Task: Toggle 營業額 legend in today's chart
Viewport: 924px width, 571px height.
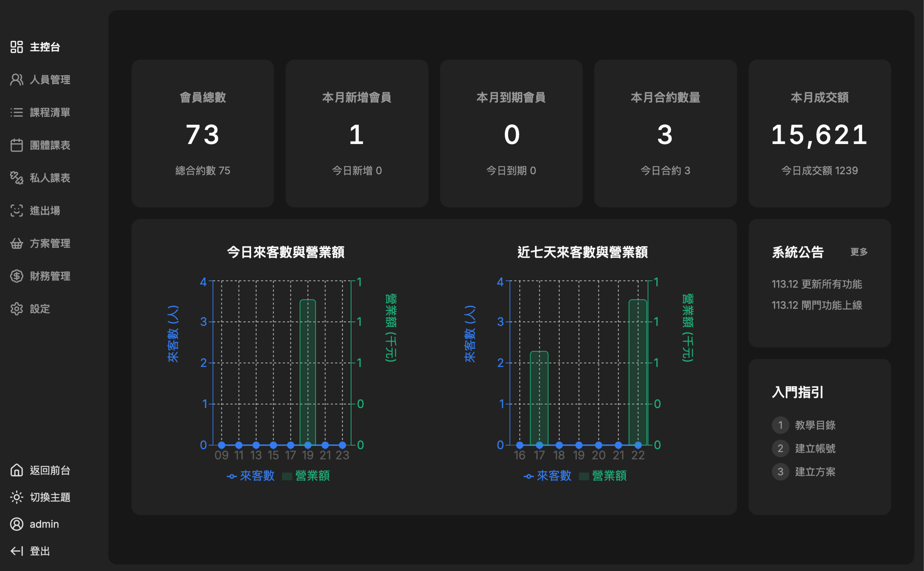Action: click(x=306, y=476)
